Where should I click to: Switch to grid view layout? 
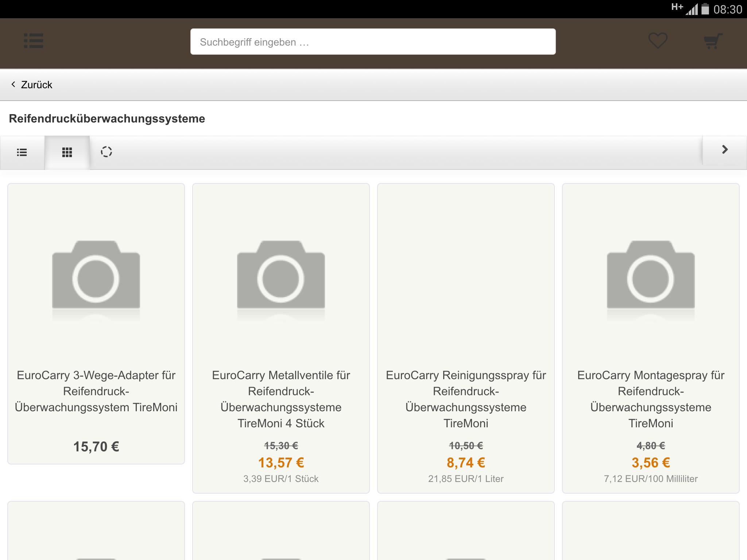pyautogui.click(x=67, y=152)
